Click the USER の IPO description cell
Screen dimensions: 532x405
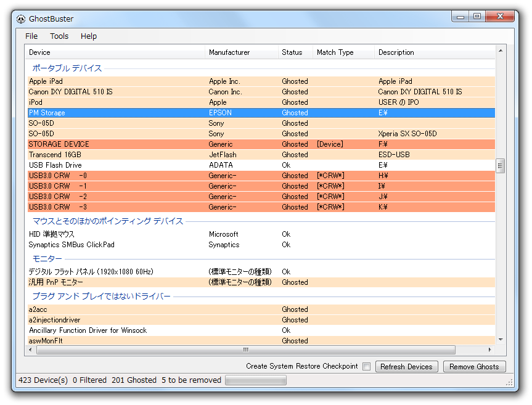click(x=399, y=102)
